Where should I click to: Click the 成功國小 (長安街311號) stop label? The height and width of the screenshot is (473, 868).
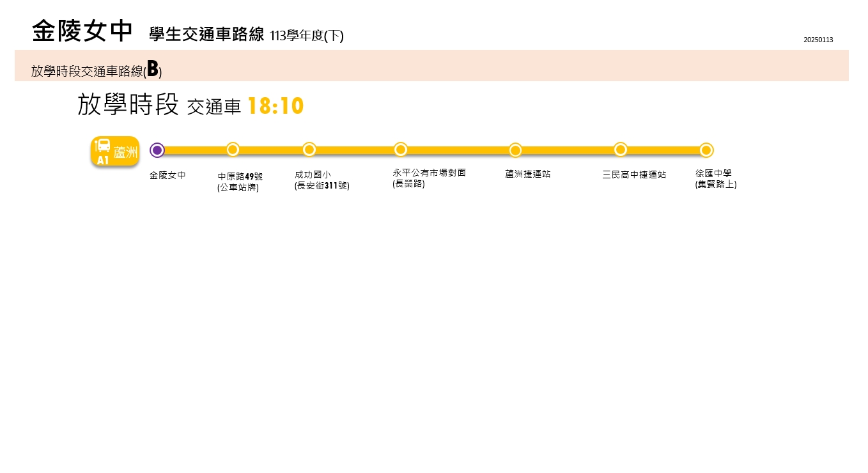tap(322, 180)
